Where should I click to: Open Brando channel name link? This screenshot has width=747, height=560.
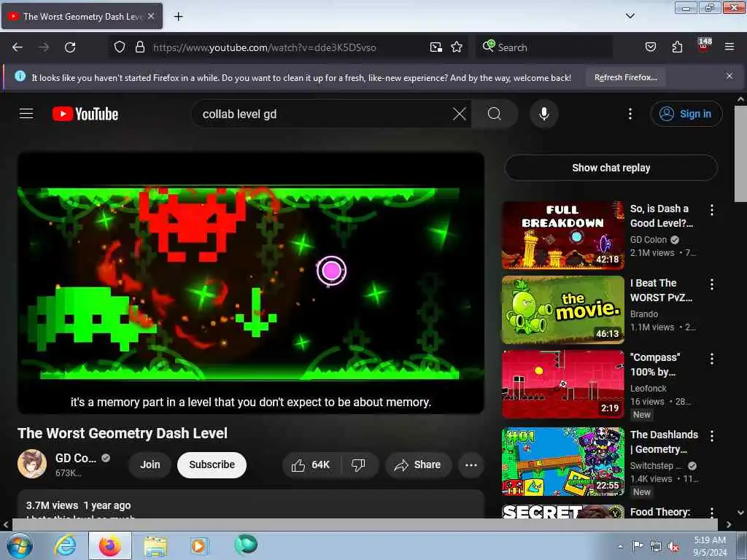[x=643, y=314]
